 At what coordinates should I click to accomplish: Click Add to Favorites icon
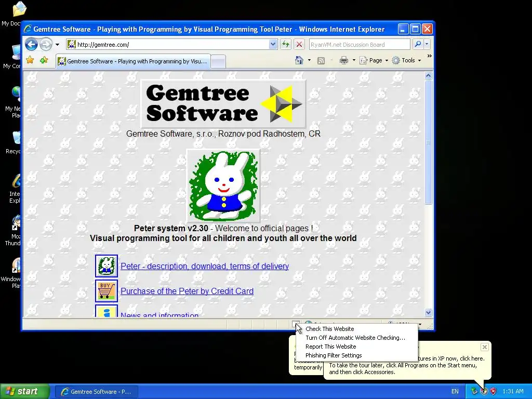(x=44, y=60)
